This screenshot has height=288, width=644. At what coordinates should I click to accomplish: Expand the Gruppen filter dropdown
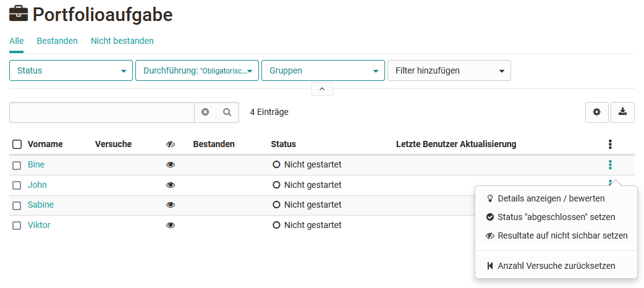pos(323,70)
